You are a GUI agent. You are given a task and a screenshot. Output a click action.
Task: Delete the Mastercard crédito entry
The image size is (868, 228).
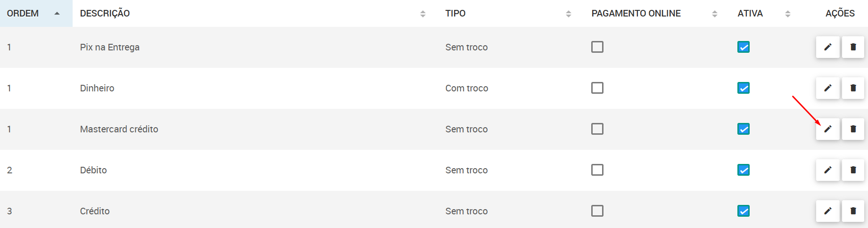(853, 129)
